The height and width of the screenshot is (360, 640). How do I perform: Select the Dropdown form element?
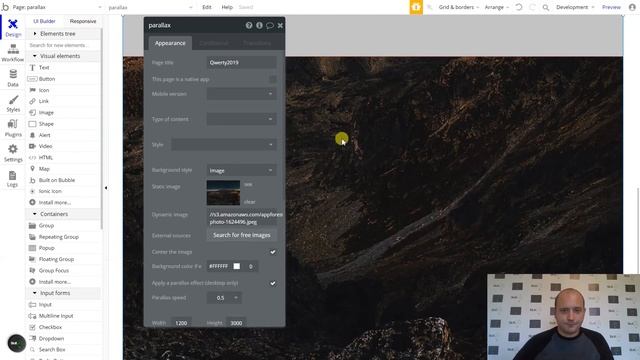(x=51, y=338)
